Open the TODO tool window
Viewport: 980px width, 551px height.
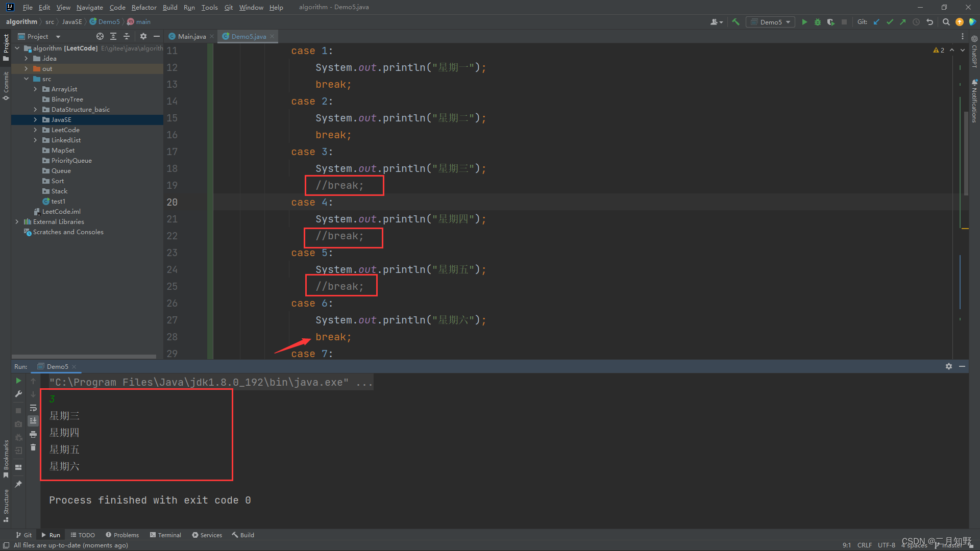[x=83, y=535]
